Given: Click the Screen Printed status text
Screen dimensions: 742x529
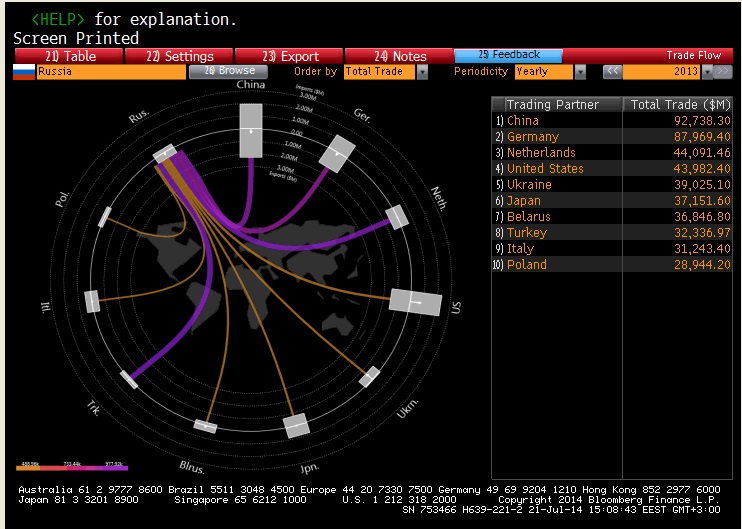Looking at the screenshot, I should (x=76, y=38).
